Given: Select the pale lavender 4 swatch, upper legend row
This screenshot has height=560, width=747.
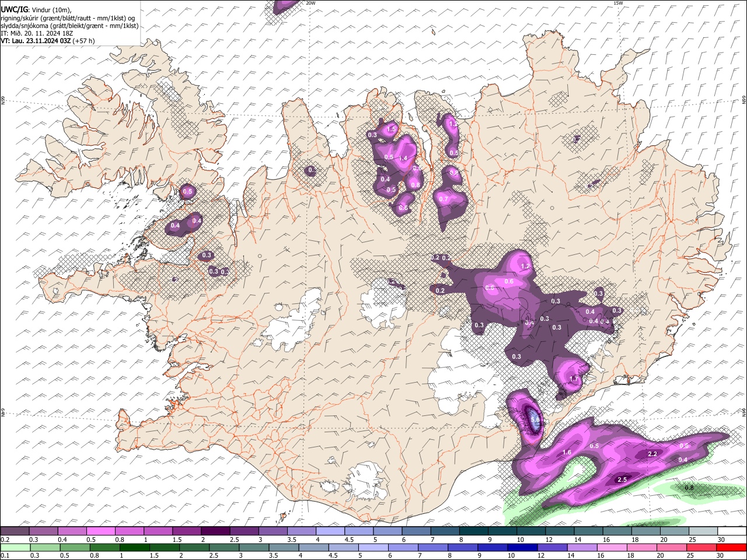Looking at the screenshot, I should coord(330,531).
